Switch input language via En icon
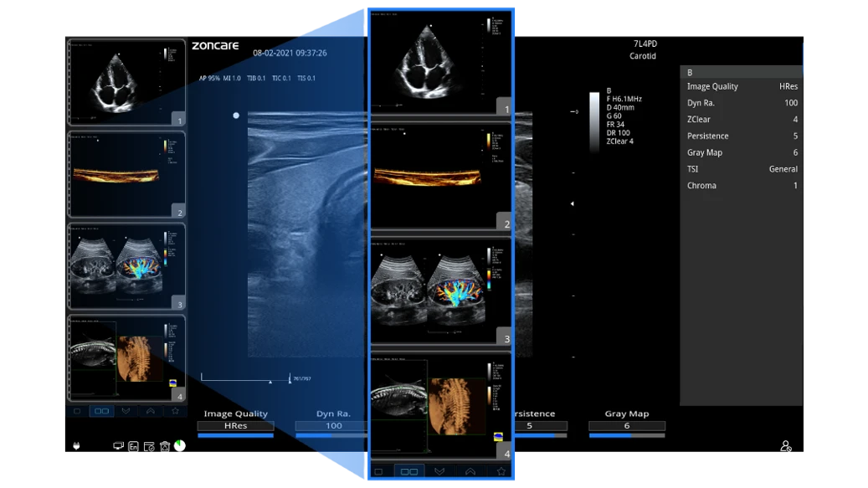The image size is (868, 488). tap(133, 446)
